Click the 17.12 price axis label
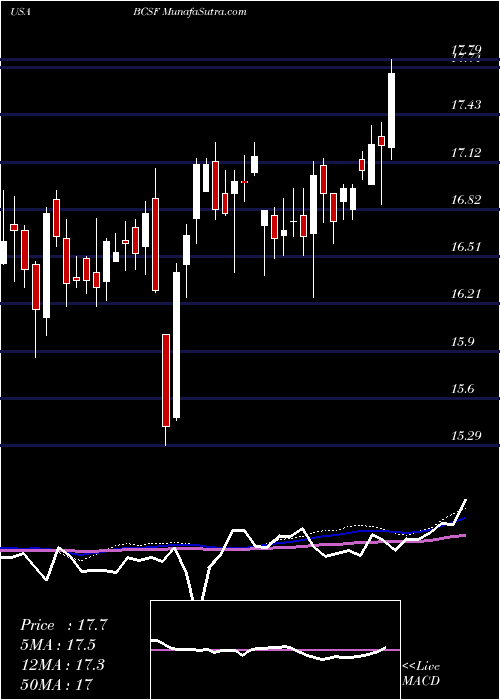This screenshot has height=700, width=500. click(466, 153)
